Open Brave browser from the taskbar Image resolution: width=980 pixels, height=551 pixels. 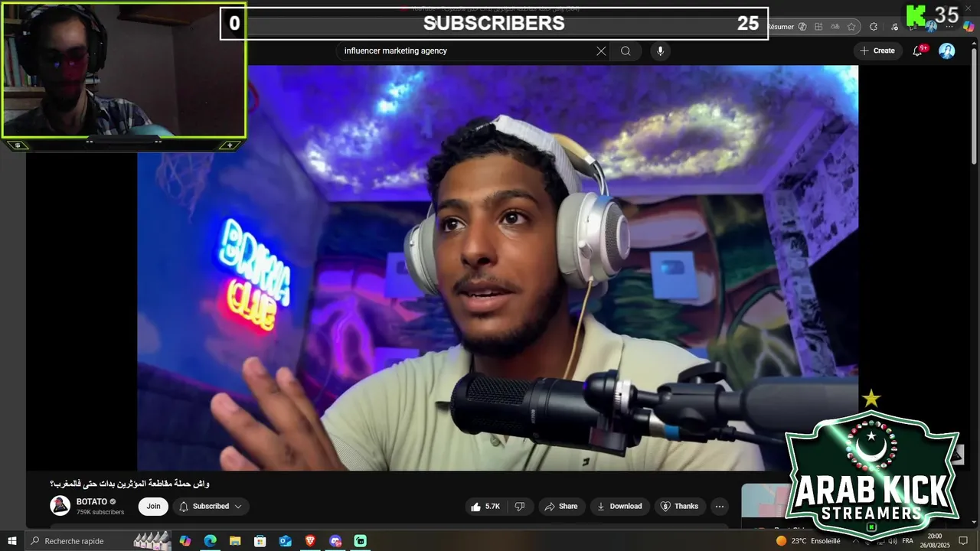click(310, 541)
